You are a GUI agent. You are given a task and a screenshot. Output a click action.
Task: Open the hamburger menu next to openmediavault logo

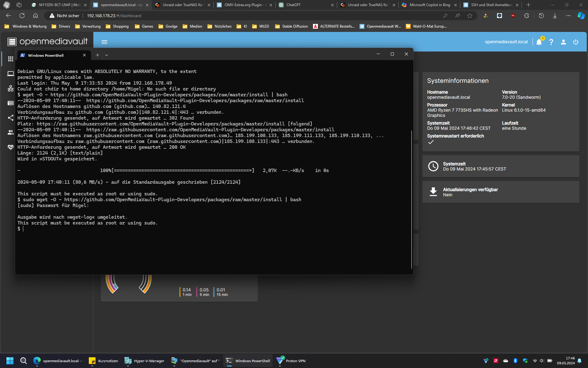[104, 42]
